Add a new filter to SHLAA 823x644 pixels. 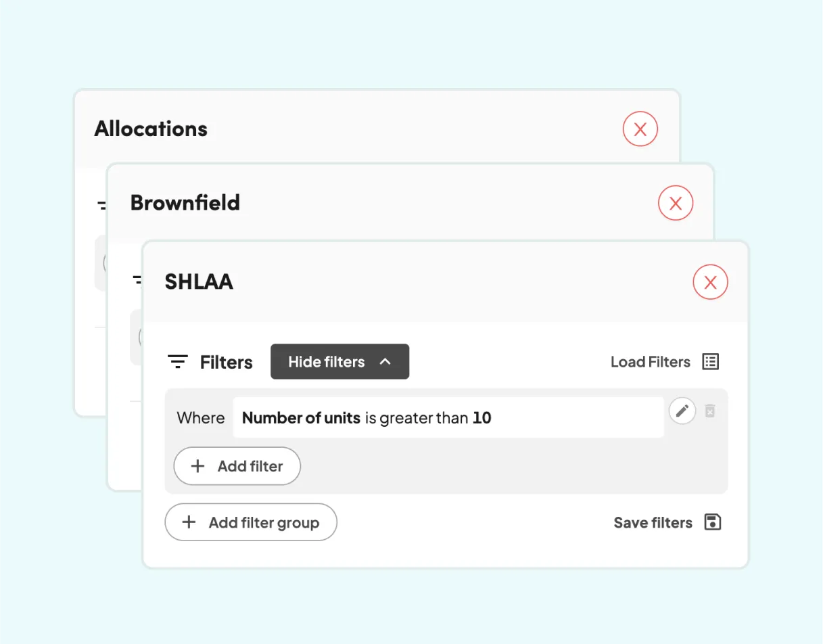(237, 466)
